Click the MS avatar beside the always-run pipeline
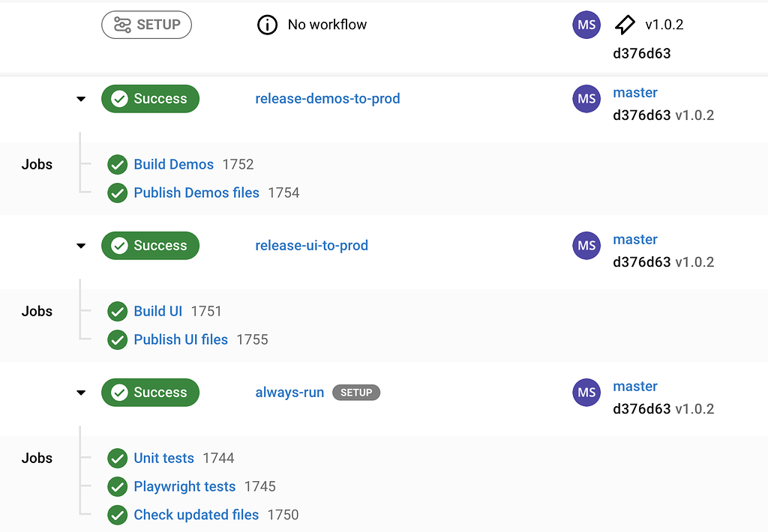Screen dimensions: 768x532 click(586, 392)
